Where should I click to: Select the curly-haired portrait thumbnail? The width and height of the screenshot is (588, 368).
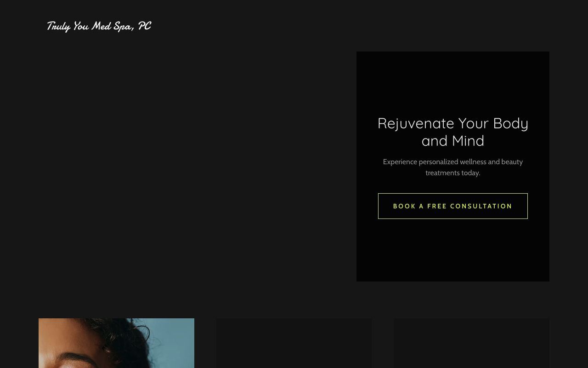pos(116,343)
